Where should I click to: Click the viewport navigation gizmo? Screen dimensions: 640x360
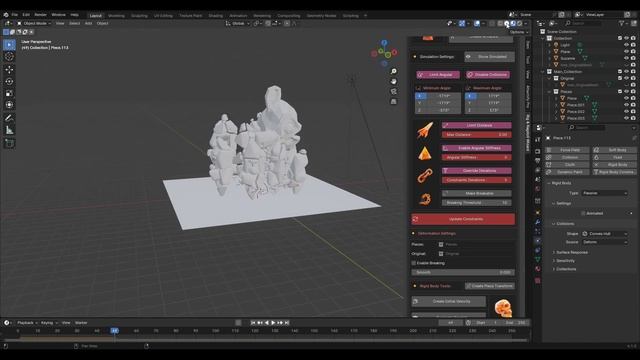[x=384, y=53]
